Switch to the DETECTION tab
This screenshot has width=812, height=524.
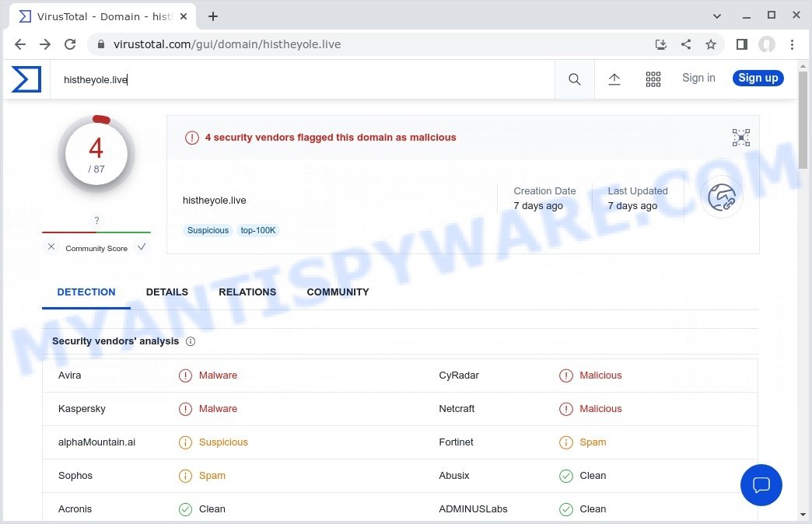coord(86,292)
